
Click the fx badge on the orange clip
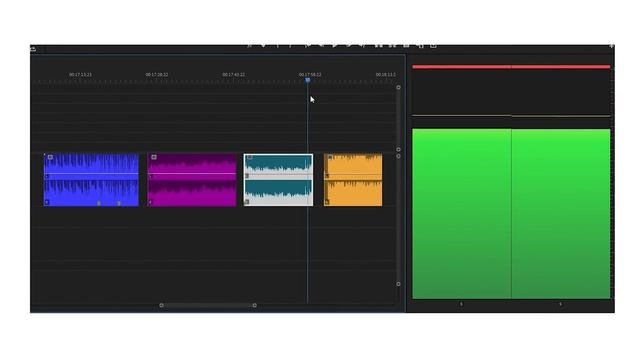[330, 158]
